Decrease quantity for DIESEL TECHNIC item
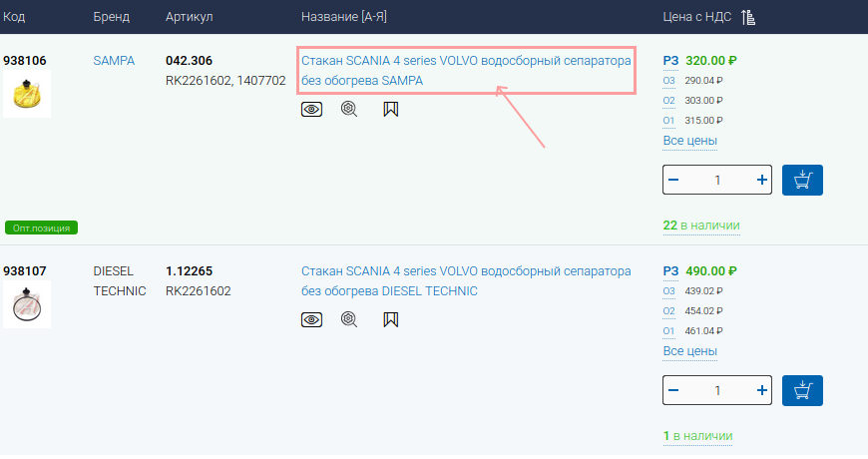Image resolution: width=868 pixels, height=459 pixels. (673, 390)
